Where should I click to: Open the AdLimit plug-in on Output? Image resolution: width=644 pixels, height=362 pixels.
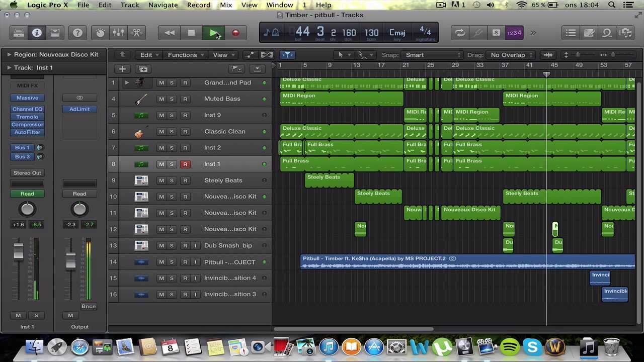tap(79, 109)
